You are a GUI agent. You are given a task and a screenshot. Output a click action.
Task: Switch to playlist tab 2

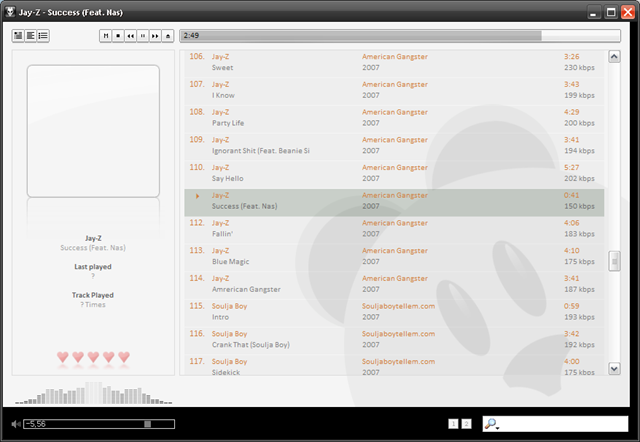(x=466, y=424)
